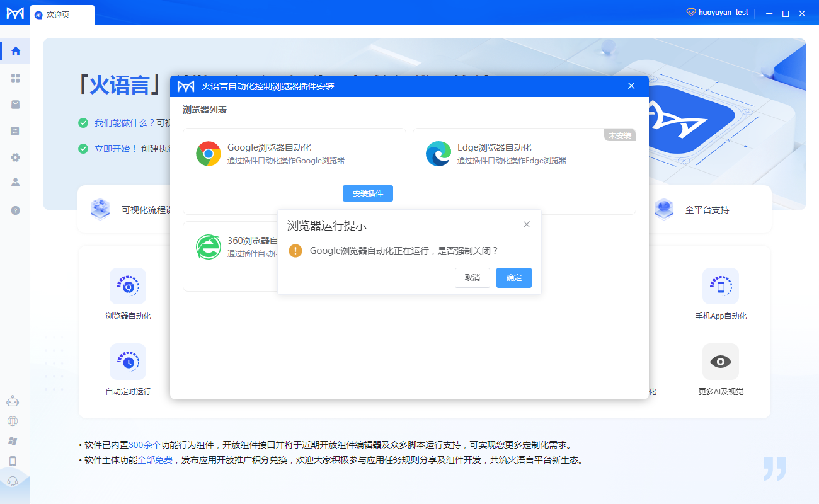Screen dimensions: 819x504
Task: Click the mobile phone icon in sidebar
Action: 13,461
